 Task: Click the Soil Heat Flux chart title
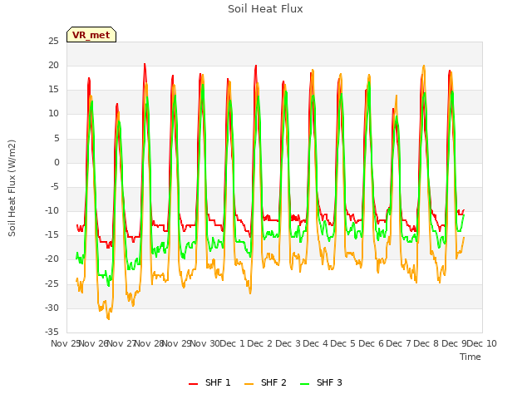tap(265, 9)
